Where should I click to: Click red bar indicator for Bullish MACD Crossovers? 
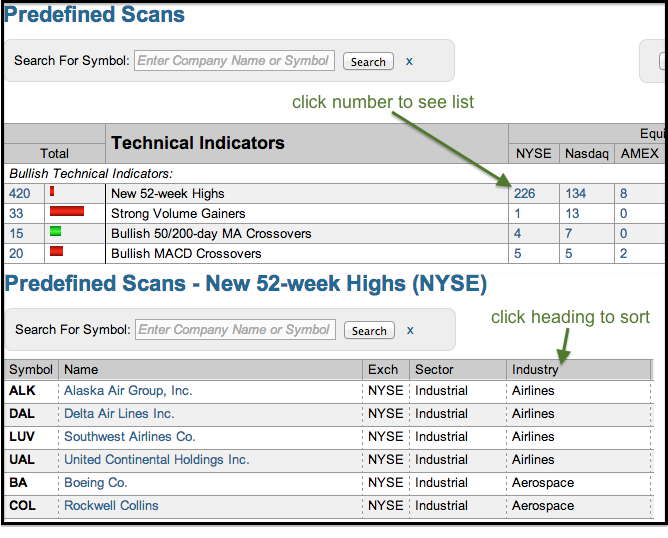click(56, 251)
